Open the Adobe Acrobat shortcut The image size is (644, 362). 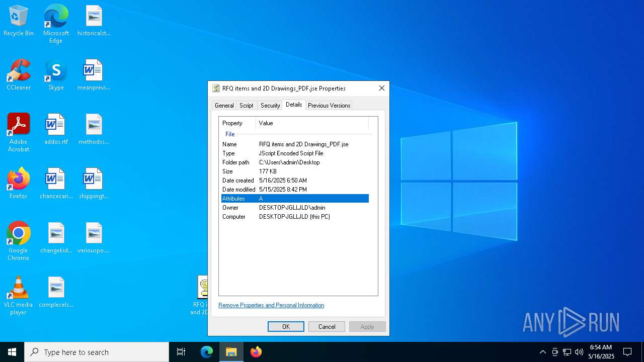point(19,133)
